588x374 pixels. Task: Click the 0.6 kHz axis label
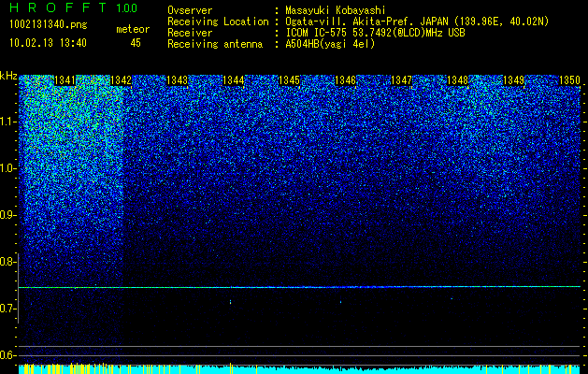(x=7, y=355)
